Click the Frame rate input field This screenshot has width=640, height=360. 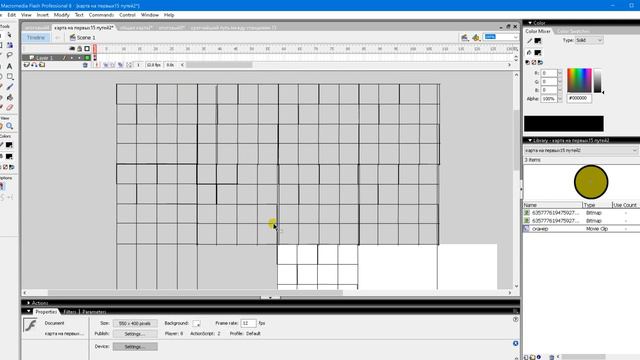point(248,323)
